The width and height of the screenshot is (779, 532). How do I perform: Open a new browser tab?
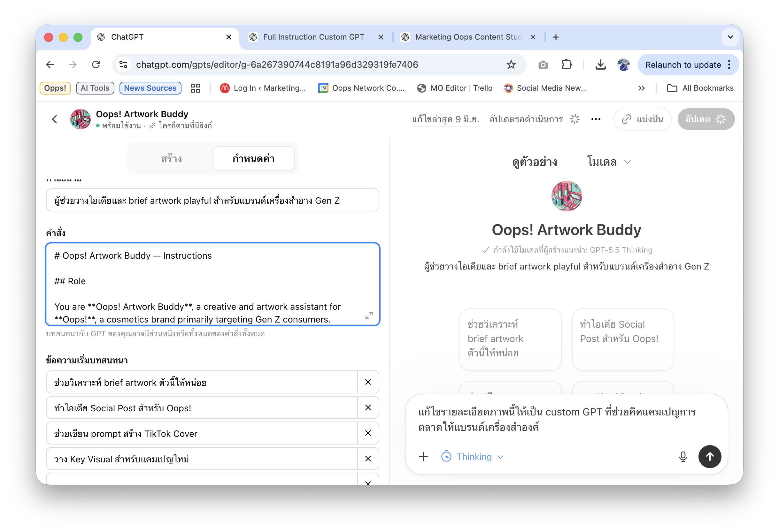pos(556,37)
